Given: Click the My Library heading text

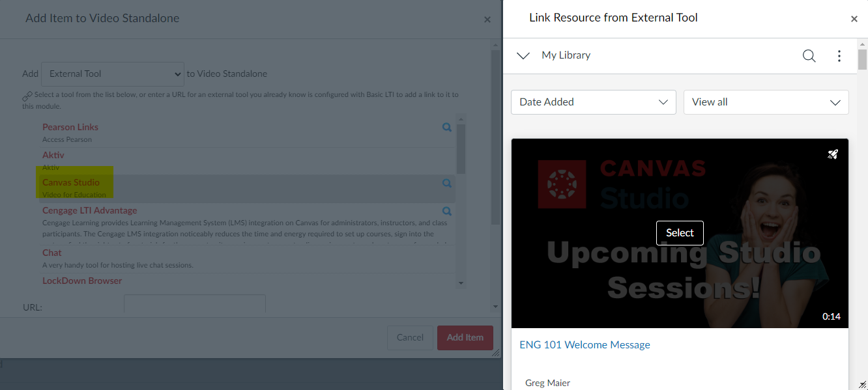Looking at the screenshot, I should click(566, 55).
